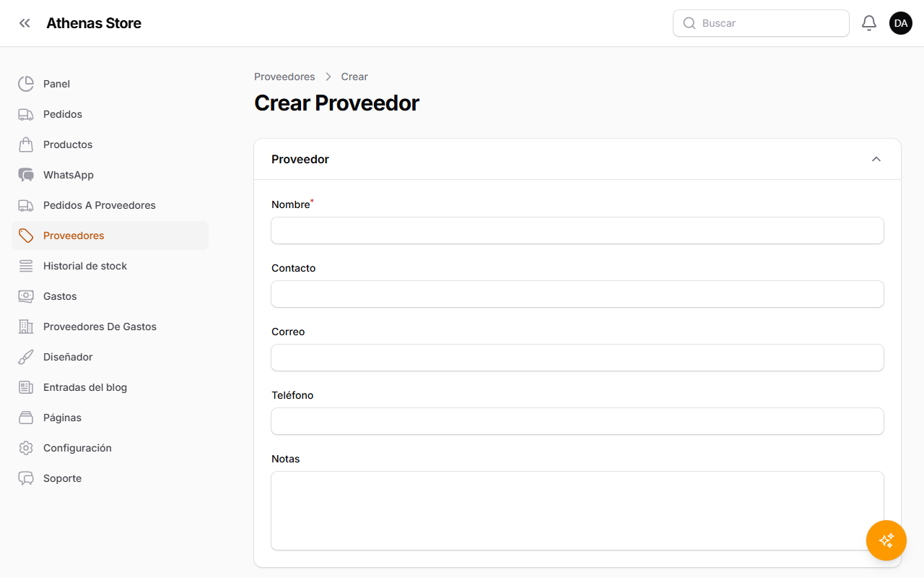Focus the Buscar search field
Screen dimensions: 924x578
(x=761, y=23)
